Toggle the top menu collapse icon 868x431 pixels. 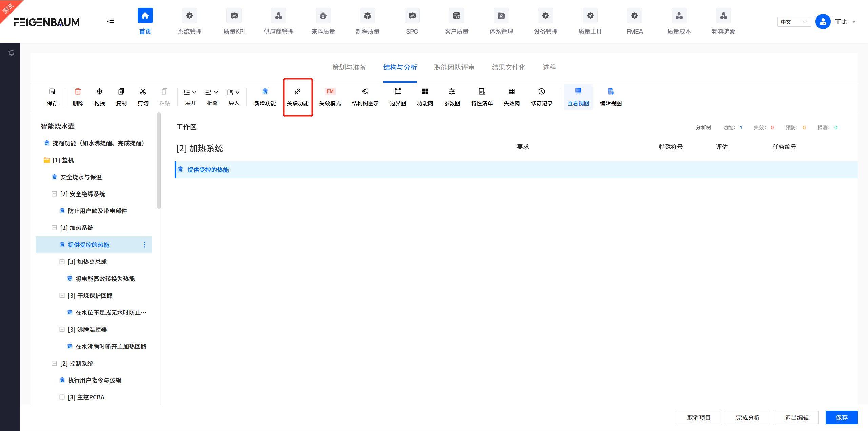[x=110, y=22]
